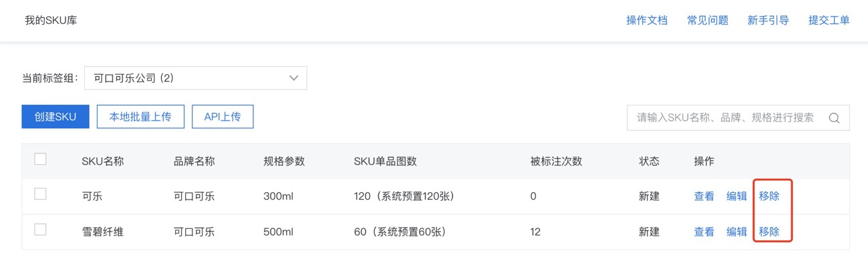
Task: Remove the 可乐 SKU from group
Action: [x=769, y=196]
